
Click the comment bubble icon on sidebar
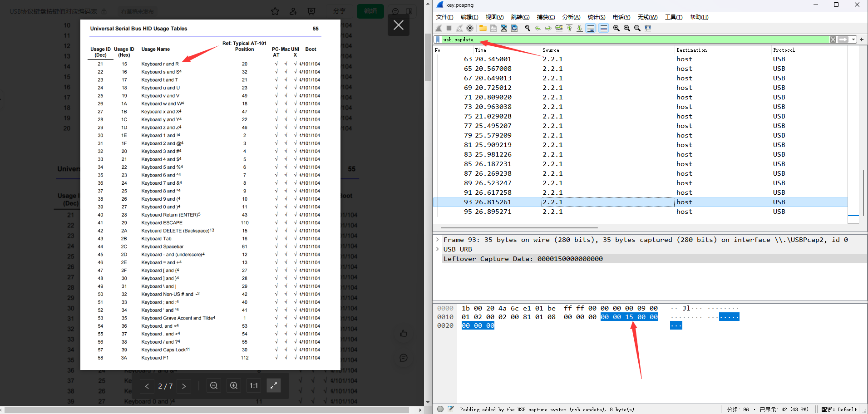[x=404, y=358]
